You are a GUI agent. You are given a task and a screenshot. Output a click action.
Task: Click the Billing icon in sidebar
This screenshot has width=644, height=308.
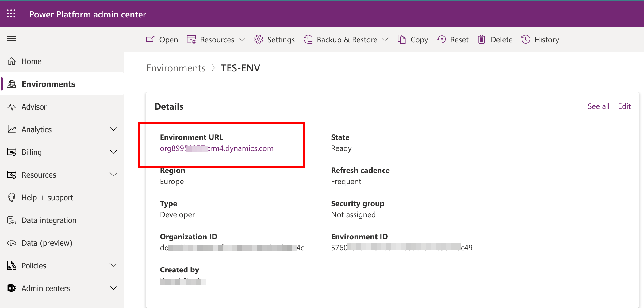coord(12,152)
